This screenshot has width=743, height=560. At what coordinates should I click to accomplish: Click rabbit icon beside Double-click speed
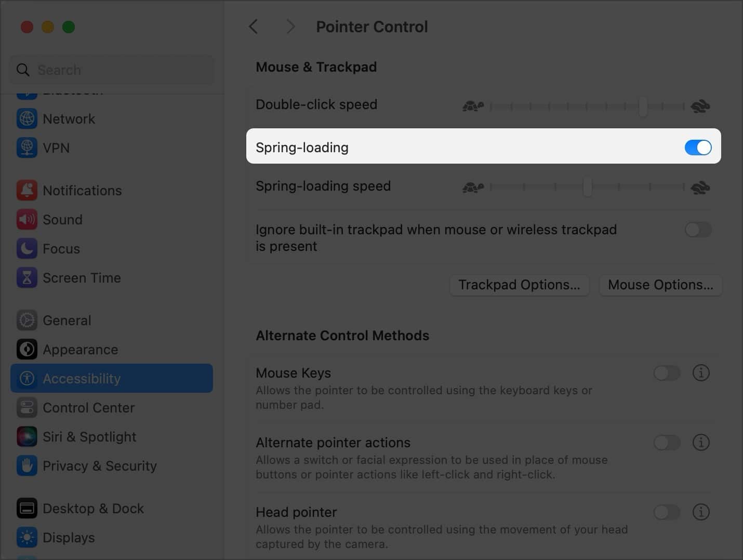point(700,106)
